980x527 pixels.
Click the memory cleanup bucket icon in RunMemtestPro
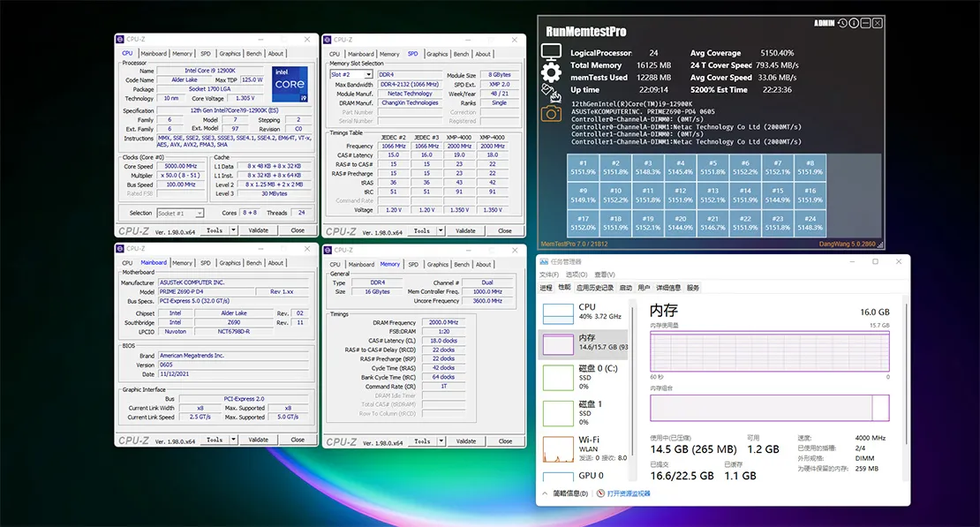551,94
